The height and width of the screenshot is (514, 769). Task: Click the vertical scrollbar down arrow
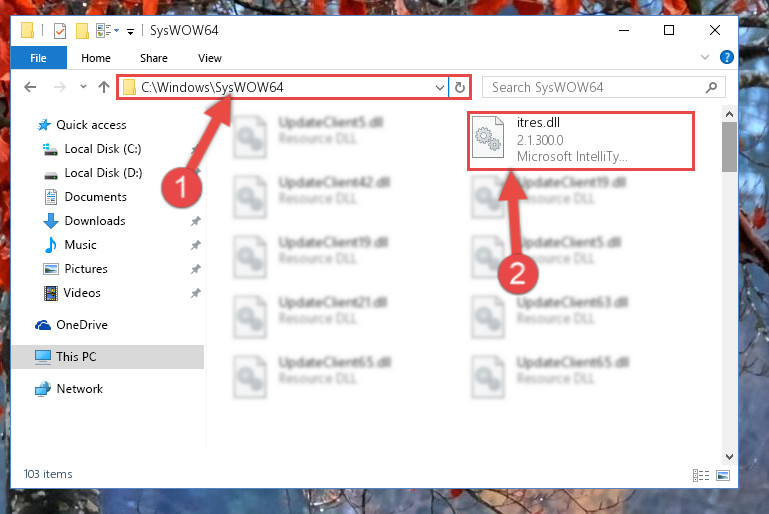point(729,457)
